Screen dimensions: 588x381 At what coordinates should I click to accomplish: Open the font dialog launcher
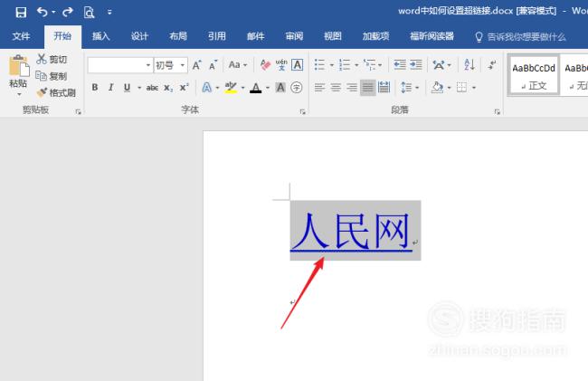303,111
